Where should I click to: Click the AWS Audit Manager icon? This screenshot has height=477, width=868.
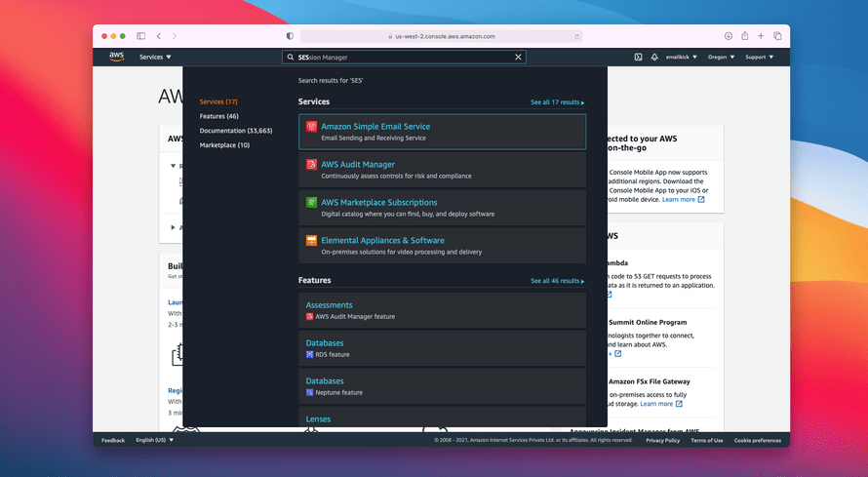[x=311, y=165]
